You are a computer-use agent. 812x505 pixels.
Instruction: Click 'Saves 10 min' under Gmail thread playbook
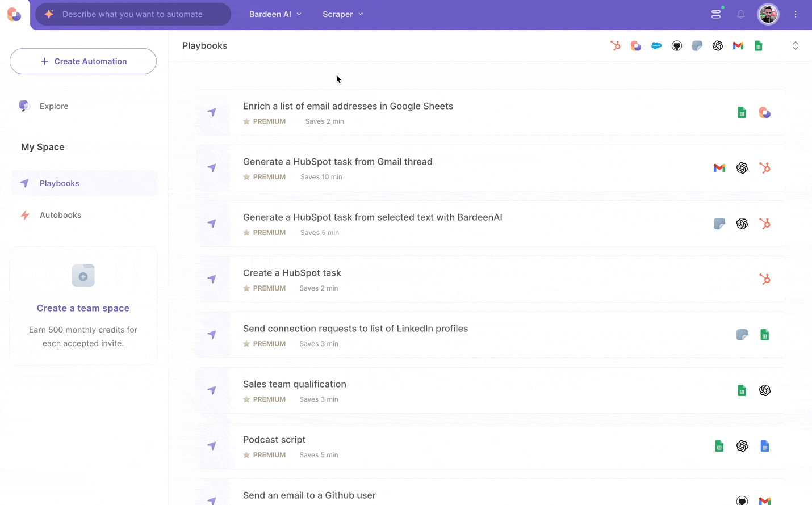coord(321,177)
